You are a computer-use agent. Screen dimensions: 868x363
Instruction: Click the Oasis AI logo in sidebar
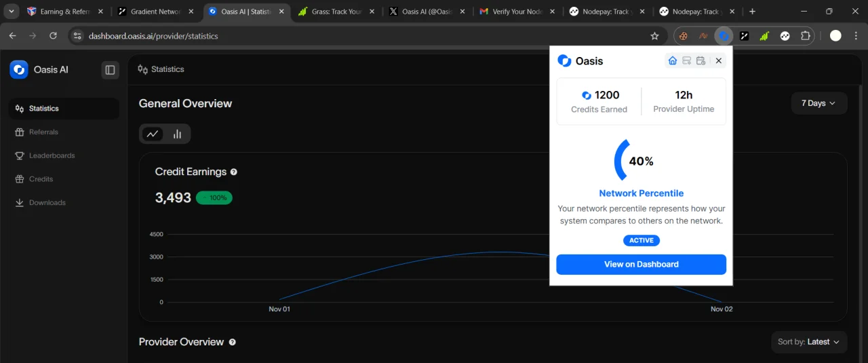[x=19, y=69]
